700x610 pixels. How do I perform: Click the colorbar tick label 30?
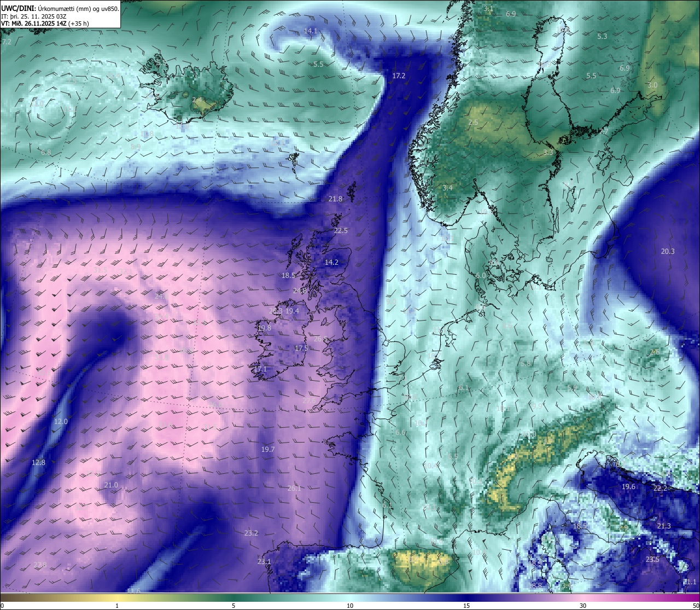[583, 606]
